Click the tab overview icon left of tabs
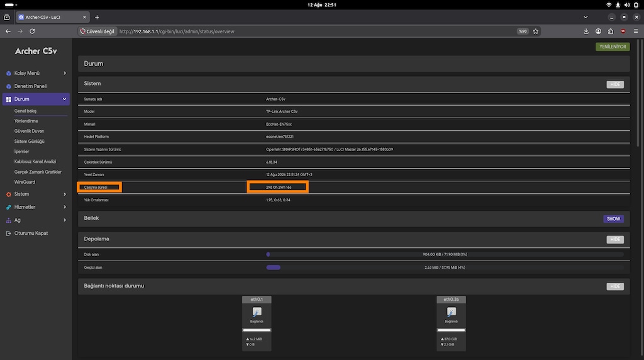This screenshot has width=644, height=360. (x=6, y=17)
